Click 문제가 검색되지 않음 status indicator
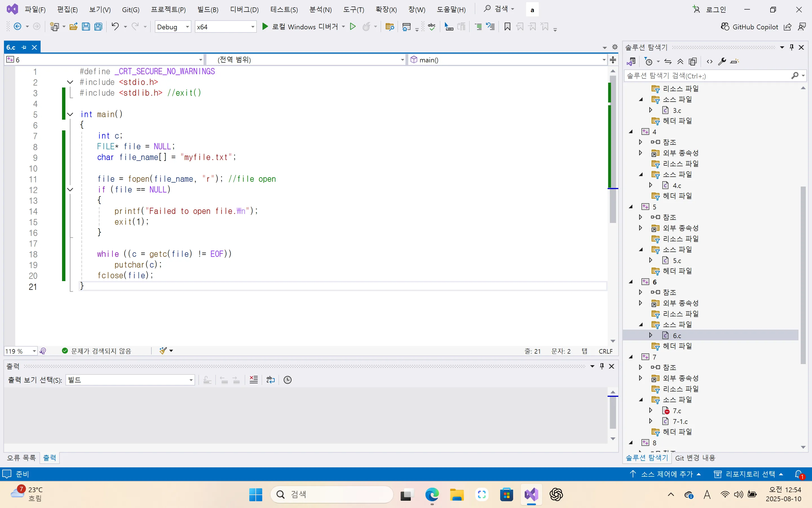This screenshot has width=812, height=508. 97,351
